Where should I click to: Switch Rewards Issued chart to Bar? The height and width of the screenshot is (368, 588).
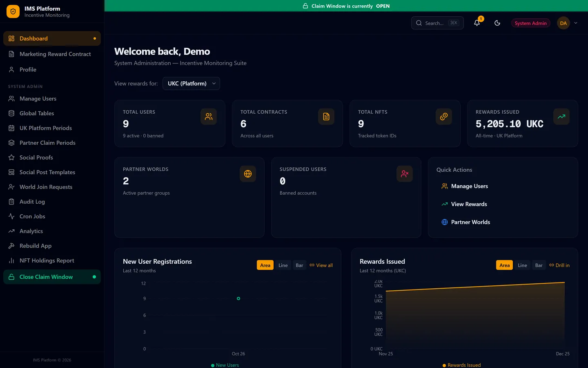click(x=539, y=265)
